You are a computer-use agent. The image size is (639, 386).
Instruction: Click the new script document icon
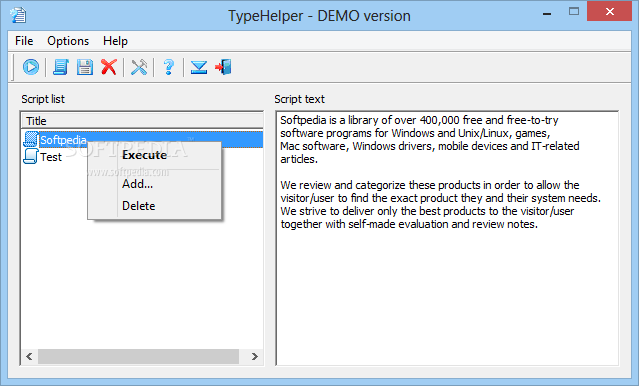coord(61,67)
